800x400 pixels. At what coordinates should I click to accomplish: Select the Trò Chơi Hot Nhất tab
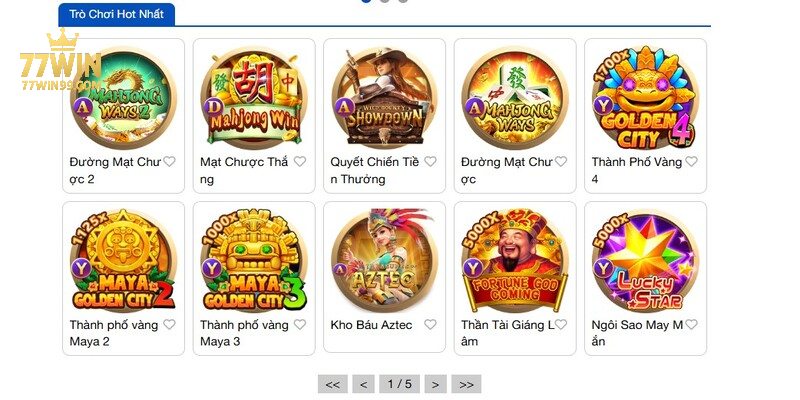tap(117, 14)
